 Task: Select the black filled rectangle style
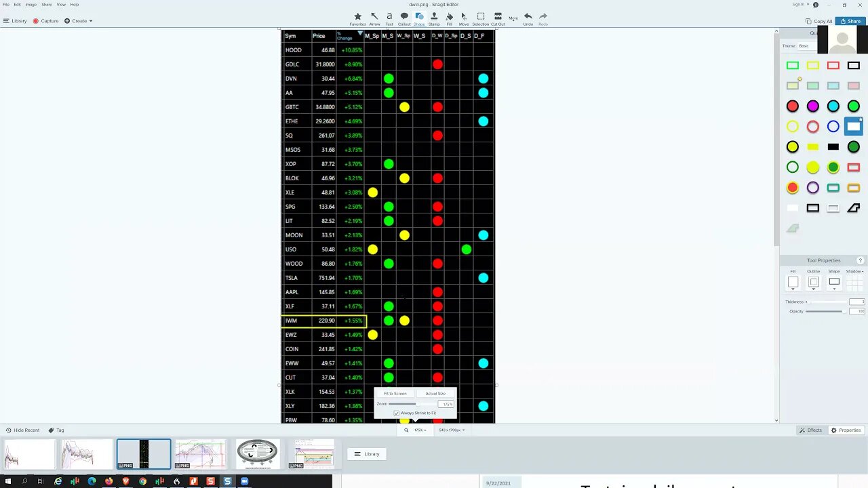(833, 147)
